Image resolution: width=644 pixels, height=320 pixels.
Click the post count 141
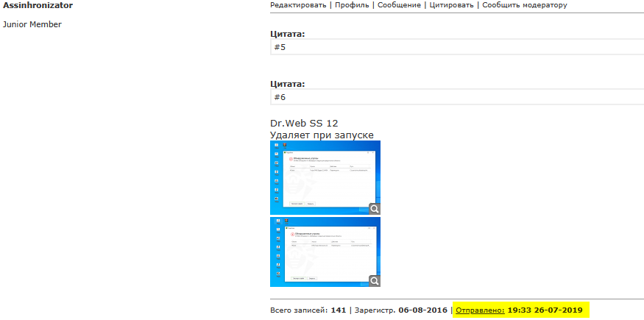(339, 310)
